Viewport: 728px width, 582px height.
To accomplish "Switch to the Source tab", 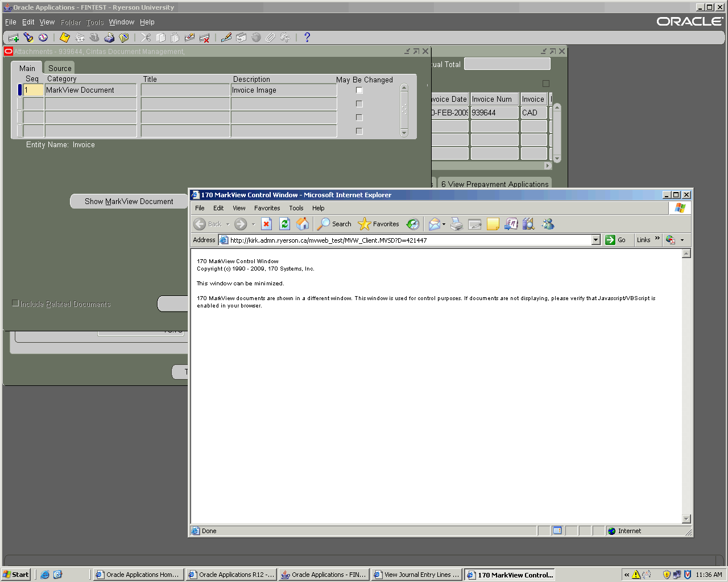I will pos(60,68).
